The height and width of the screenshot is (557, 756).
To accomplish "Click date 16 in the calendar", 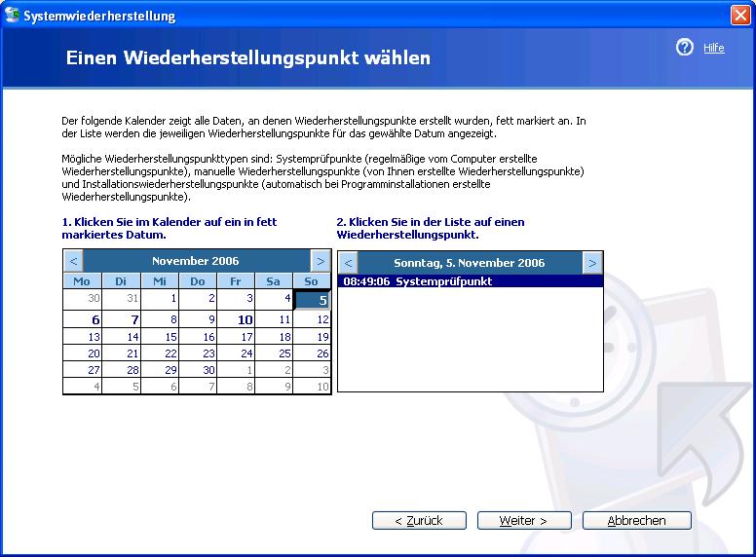I will pyautogui.click(x=198, y=336).
